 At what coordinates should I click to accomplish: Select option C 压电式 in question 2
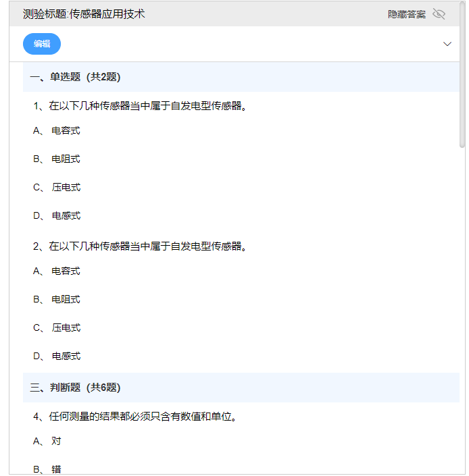coord(66,327)
